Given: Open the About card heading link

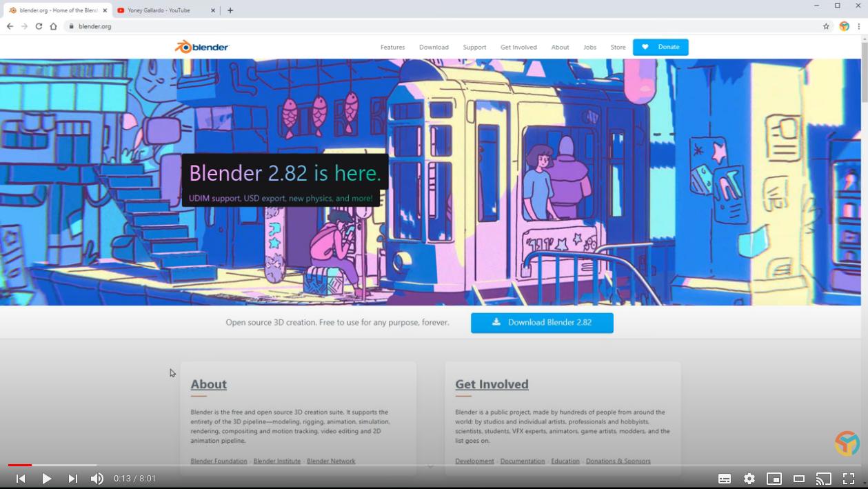Looking at the screenshot, I should (208, 384).
